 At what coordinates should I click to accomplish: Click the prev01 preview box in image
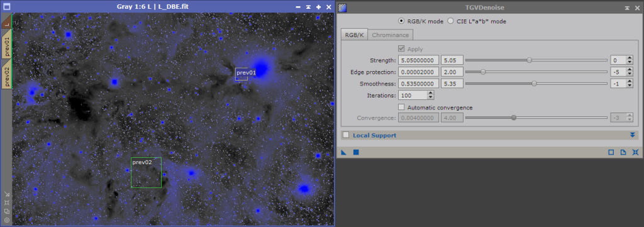click(x=241, y=74)
